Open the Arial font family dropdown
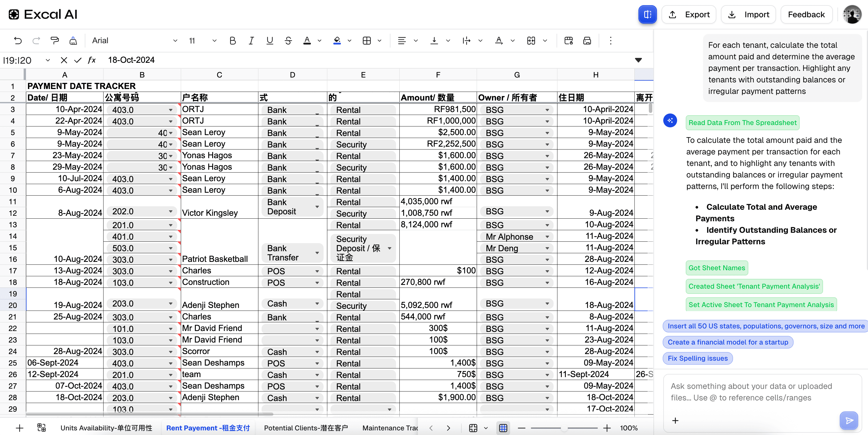Viewport: 868px width, 435px height. click(x=134, y=41)
